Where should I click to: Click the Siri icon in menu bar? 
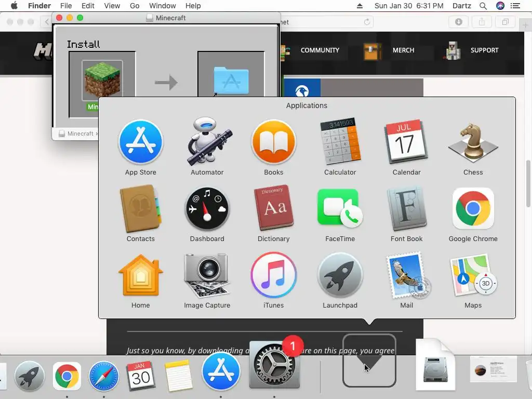[x=500, y=6]
